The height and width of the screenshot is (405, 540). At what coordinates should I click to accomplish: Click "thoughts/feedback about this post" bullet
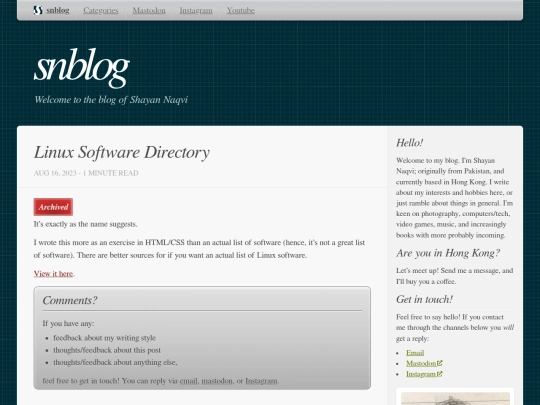[x=107, y=350]
